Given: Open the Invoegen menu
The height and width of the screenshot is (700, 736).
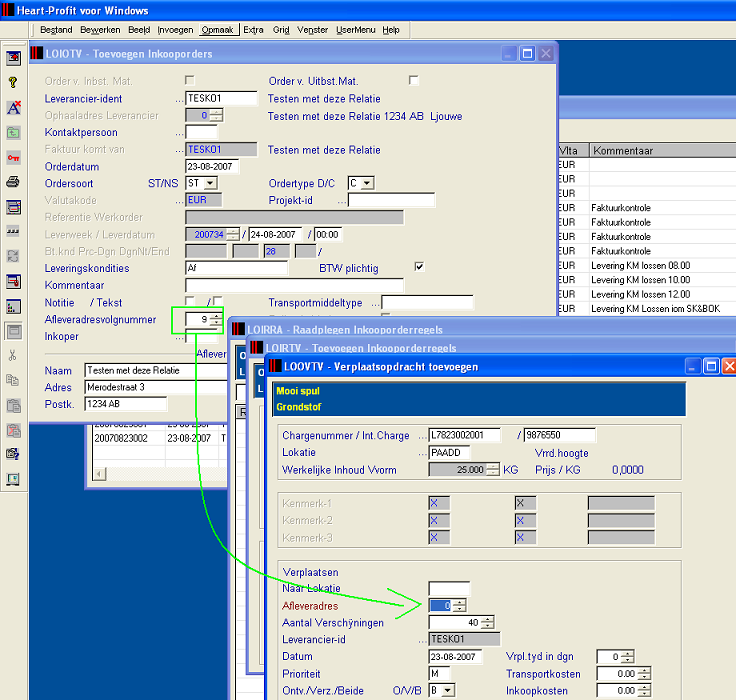Looking at the screenshot, I should [175, 30].
